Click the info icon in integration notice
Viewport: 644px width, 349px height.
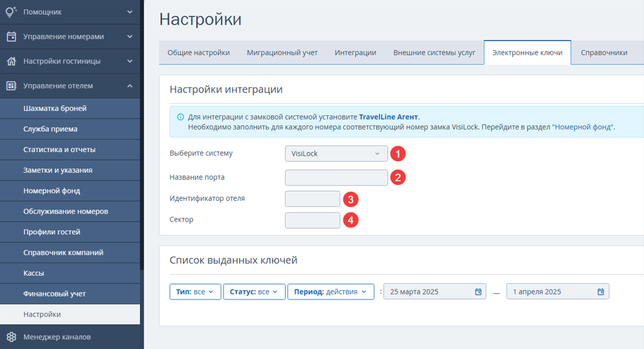(180, 117)
